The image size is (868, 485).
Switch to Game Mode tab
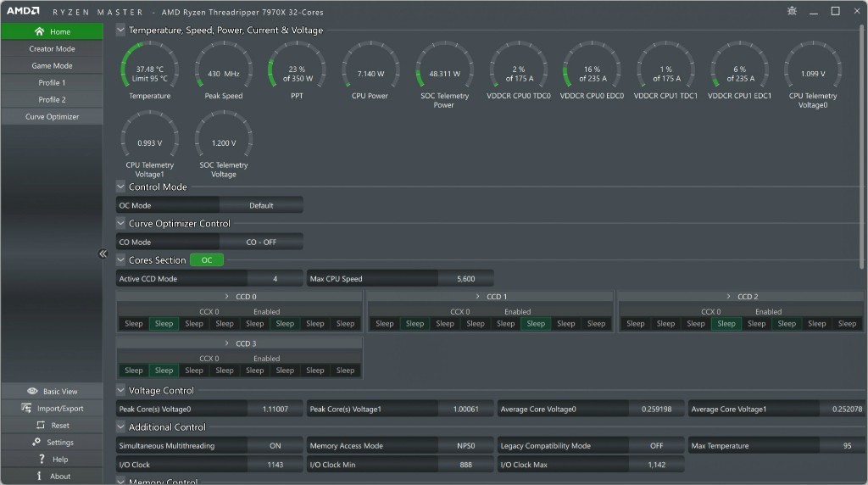[52, 66]
